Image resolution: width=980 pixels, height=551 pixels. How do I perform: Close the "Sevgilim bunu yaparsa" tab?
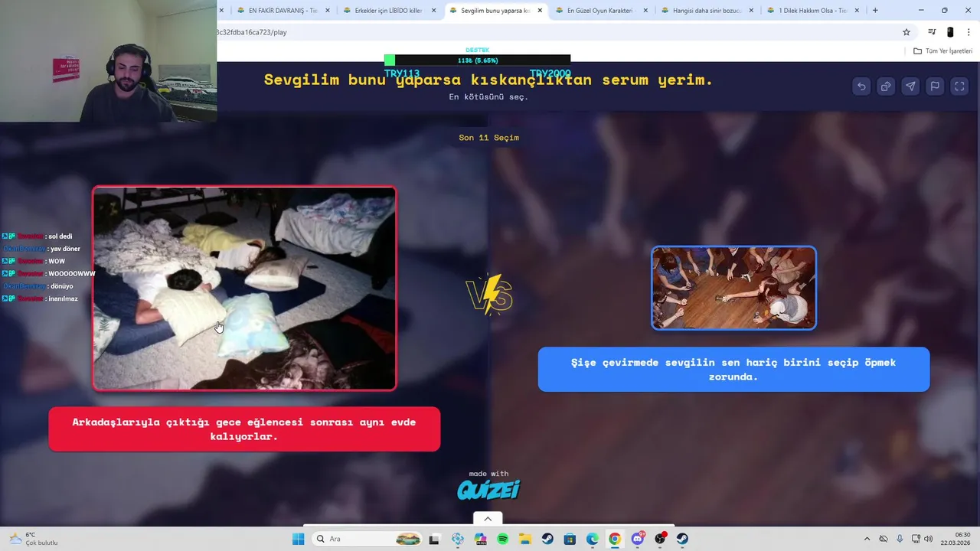[x=540, y=11]
